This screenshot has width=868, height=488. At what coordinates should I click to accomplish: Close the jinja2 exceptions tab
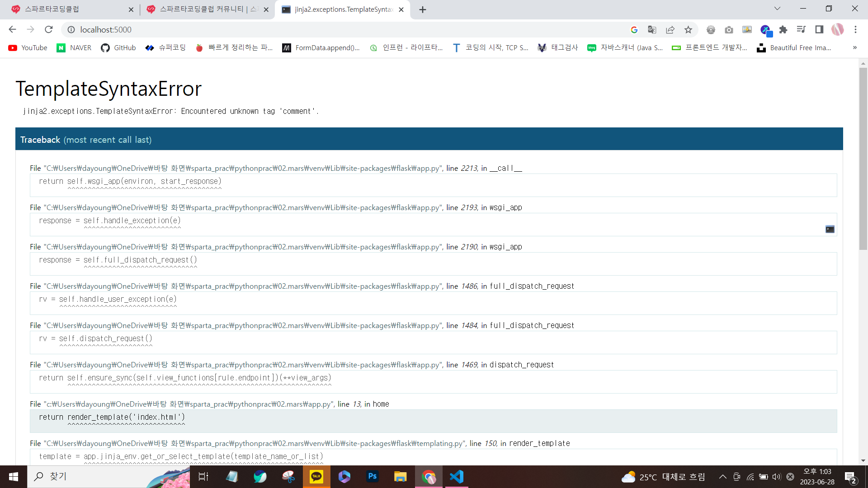click(x=401, y=9)
